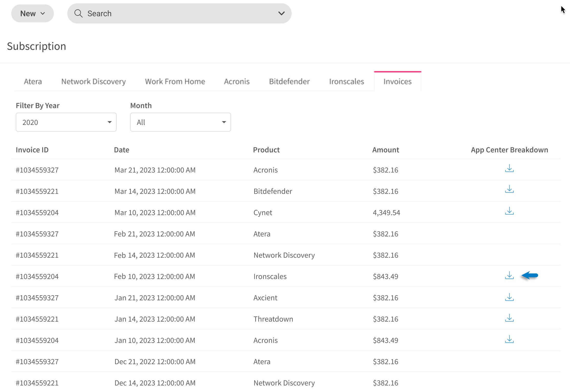The width and height of the screenshot is (570, 392).
Task: Click invoice ID on Mar 14, 2023 row
Action: (x=37, y=191)
